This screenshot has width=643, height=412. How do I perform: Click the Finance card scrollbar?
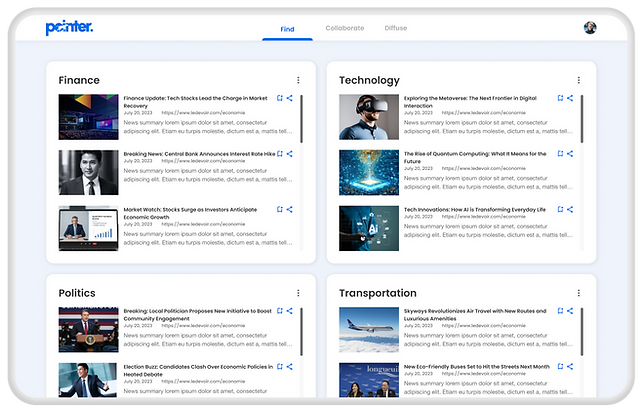[301, 119]
